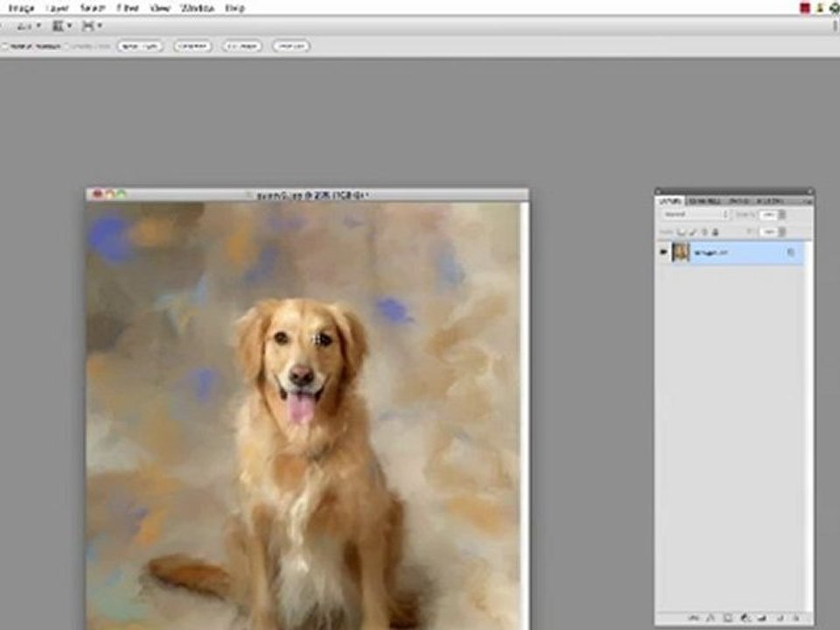Click the yellow icon in menu bar tray
This screenshot has height=630, width=840.
pyautogui.click(x=820, y=8)
